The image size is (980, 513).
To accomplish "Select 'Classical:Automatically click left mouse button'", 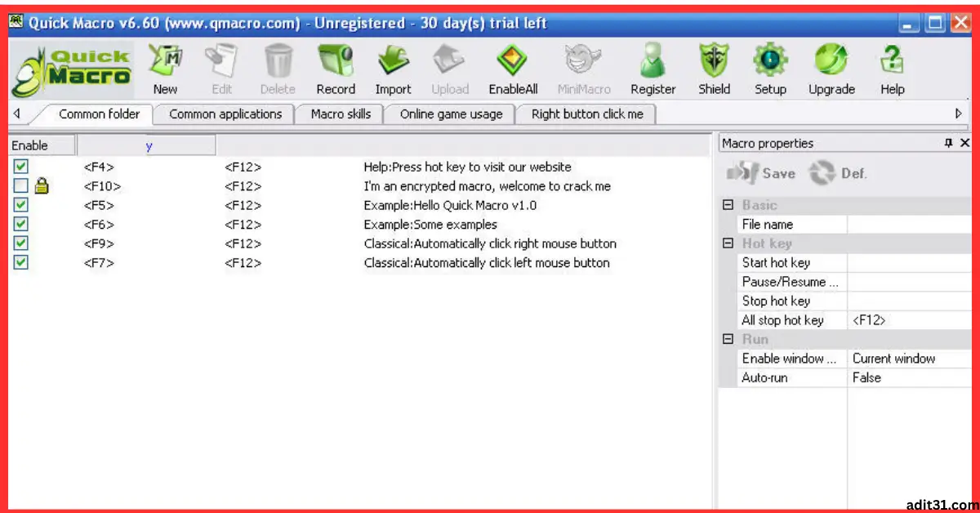I will coord(487,262).
